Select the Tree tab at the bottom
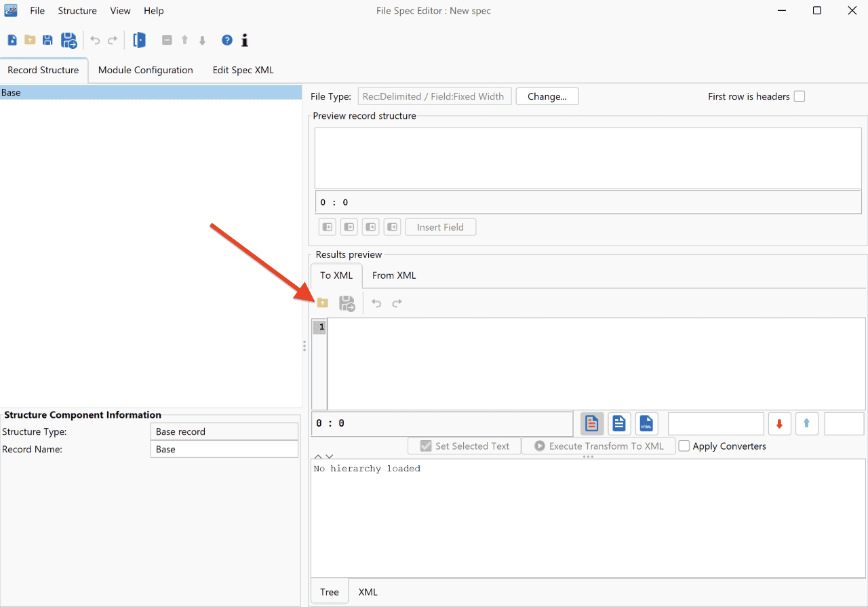Image resolution: width=868 pixels, height=607 pixels. 330,592
